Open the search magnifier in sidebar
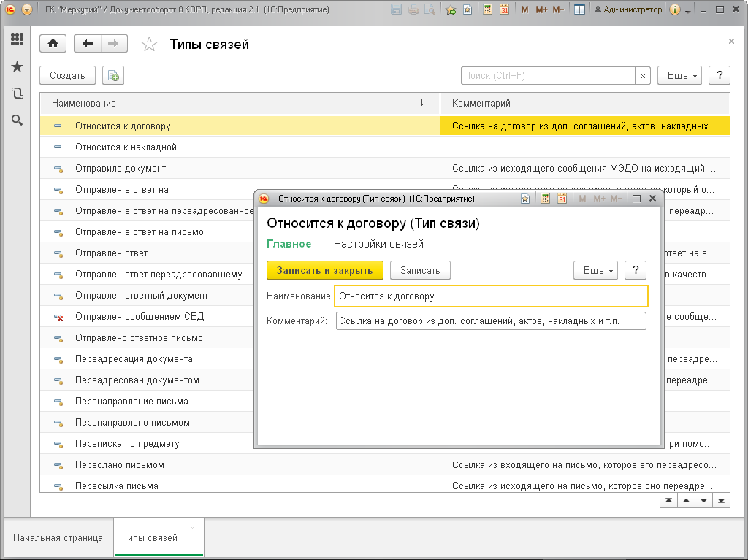The image size is (748, 560). (18, 120)
